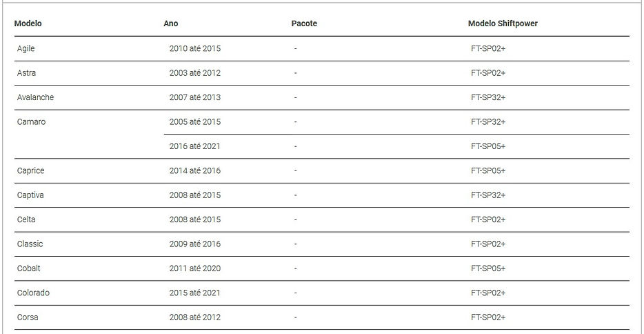
Task: Click the Colorado row name
Action: [x=33, y=293]
